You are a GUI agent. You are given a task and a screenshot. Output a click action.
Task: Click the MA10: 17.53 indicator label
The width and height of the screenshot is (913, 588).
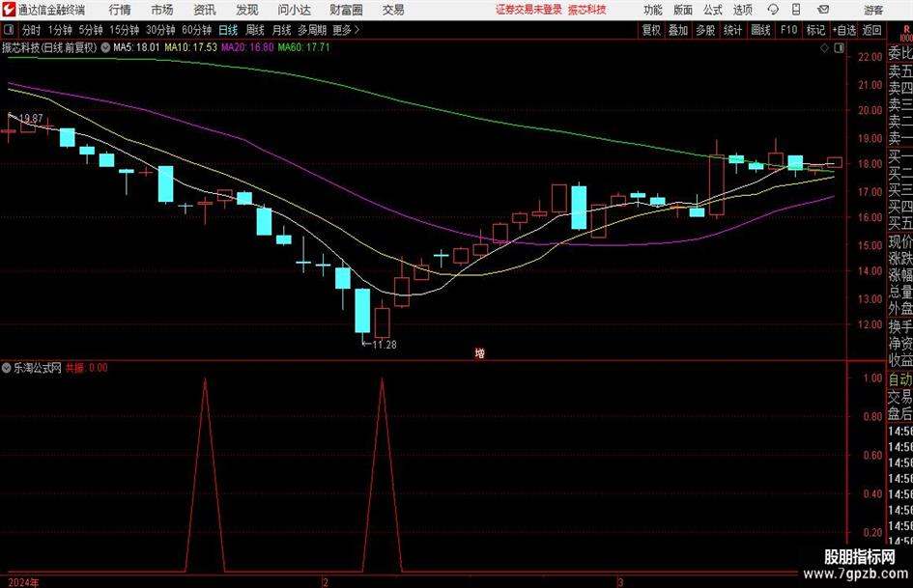[190, 47]
